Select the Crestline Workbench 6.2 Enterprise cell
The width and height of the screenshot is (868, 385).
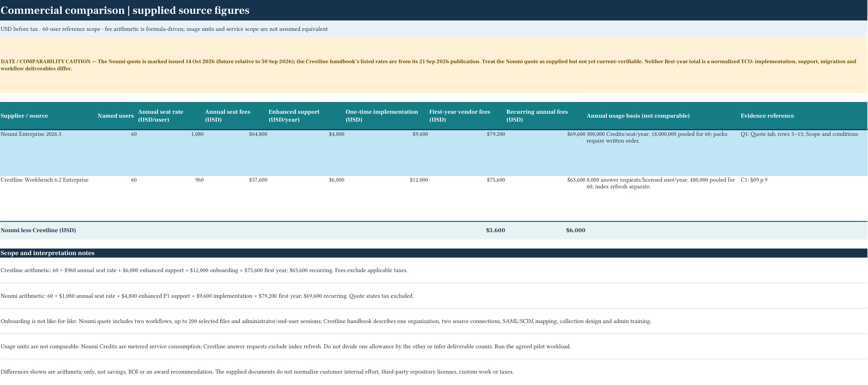pyautogui.click(x=49, y=198)
